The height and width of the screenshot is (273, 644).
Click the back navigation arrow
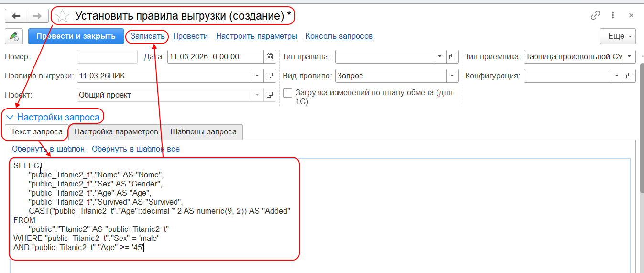pos(16,16)
